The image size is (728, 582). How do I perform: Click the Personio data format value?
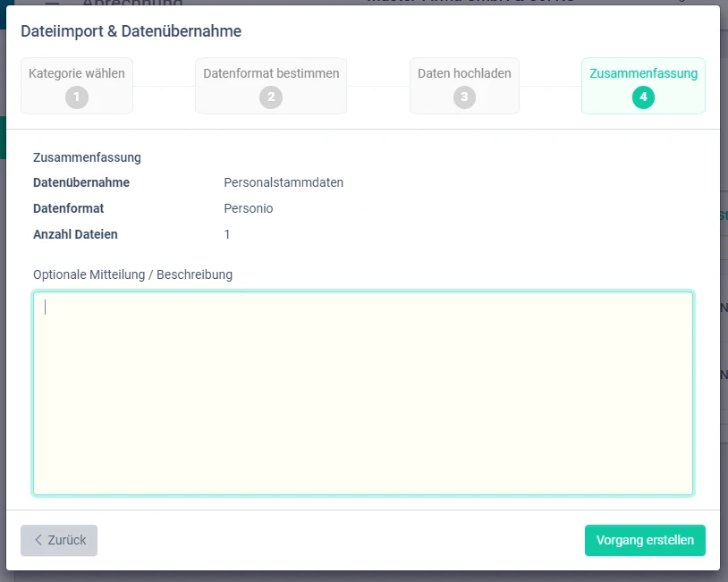coord(248,208)
